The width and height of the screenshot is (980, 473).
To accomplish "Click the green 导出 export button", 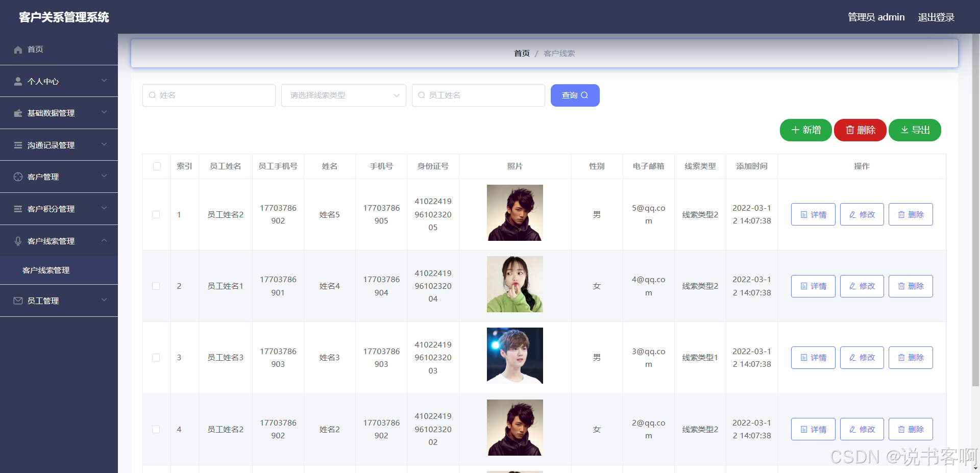I will 915,130.
